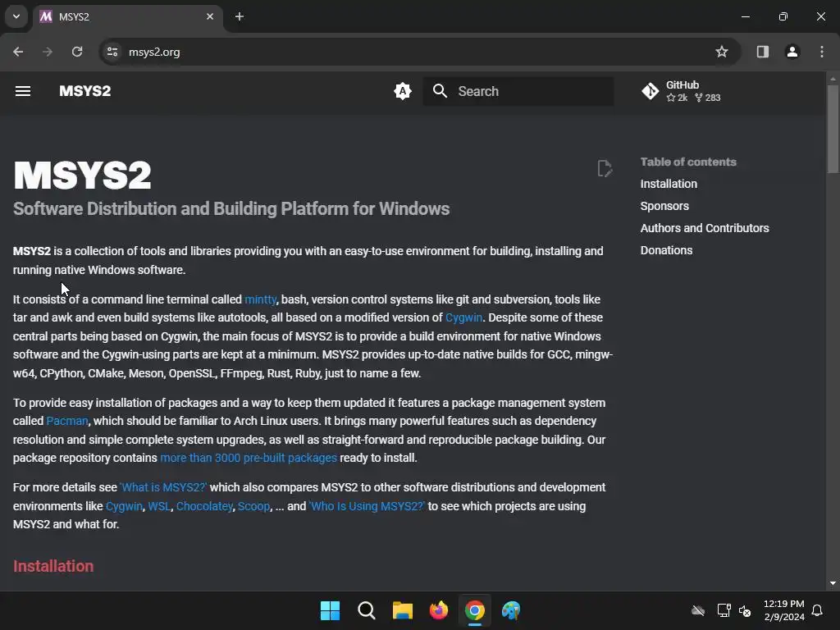
Task: Open the clock showing 12:19 PM
Action: tap(783, 610)
